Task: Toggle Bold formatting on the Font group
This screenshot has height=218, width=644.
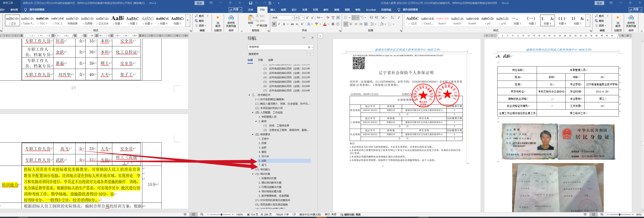Action: coord(274,24)
